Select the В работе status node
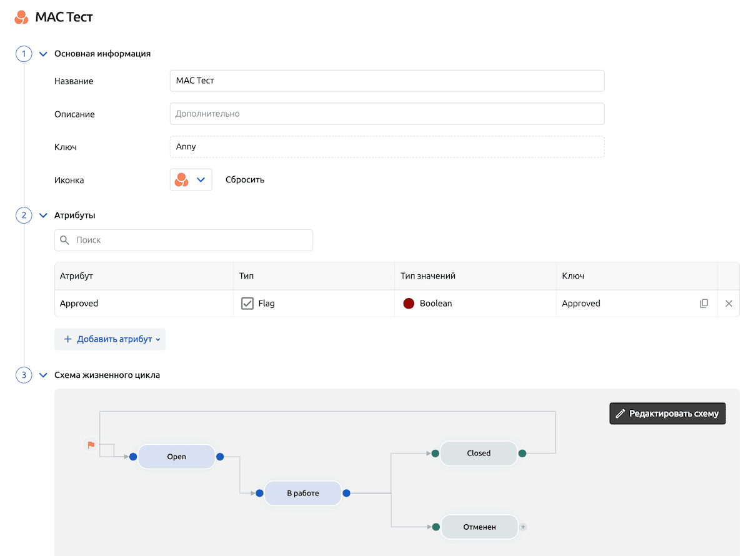Screen dimensions: 756x556 (303, 494)
